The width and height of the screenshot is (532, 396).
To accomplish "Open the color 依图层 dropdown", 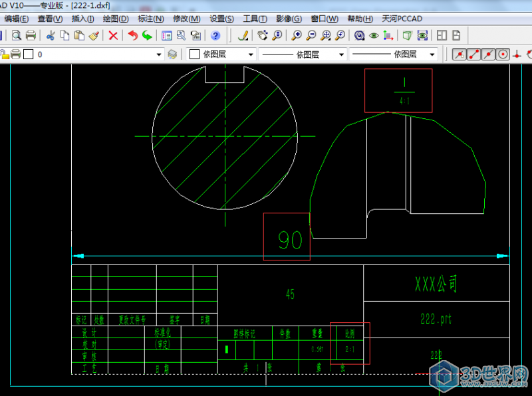I will point(251,54).
